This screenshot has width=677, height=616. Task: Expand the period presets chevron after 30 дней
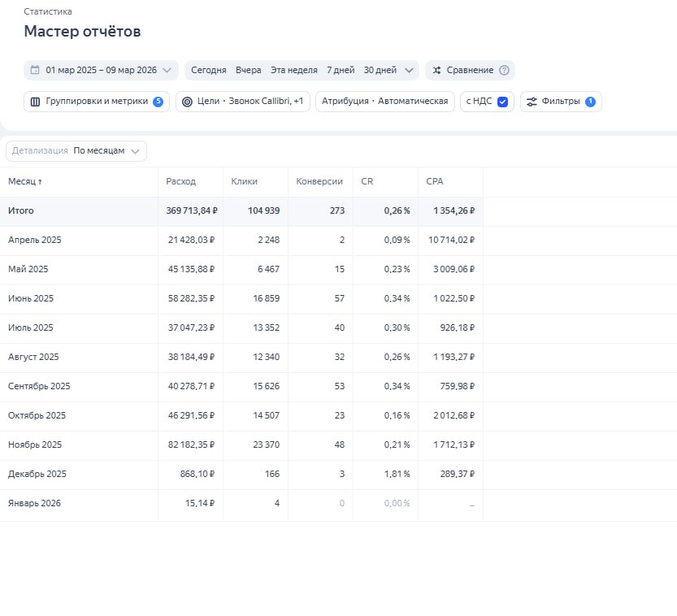tap(410, 71)
